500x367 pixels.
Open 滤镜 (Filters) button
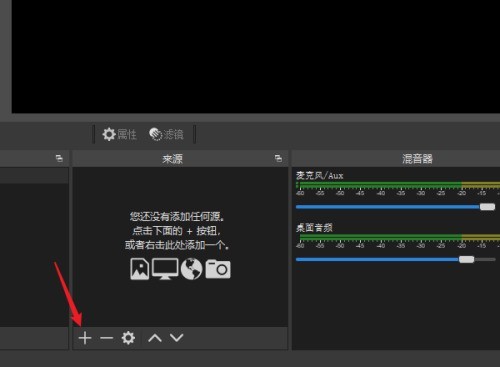166,134
